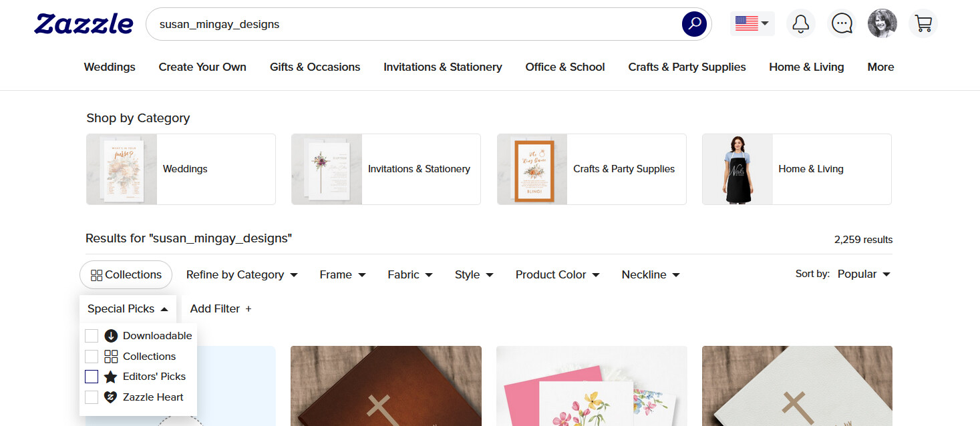Enable the Zazzle Heart checkbox

[x=92, y=397]
